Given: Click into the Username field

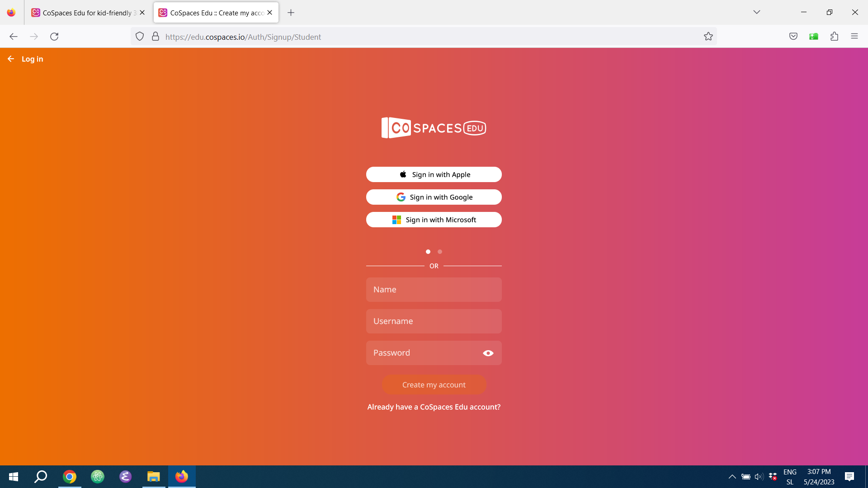Looking at the screenshot, I should coord(434,321).
